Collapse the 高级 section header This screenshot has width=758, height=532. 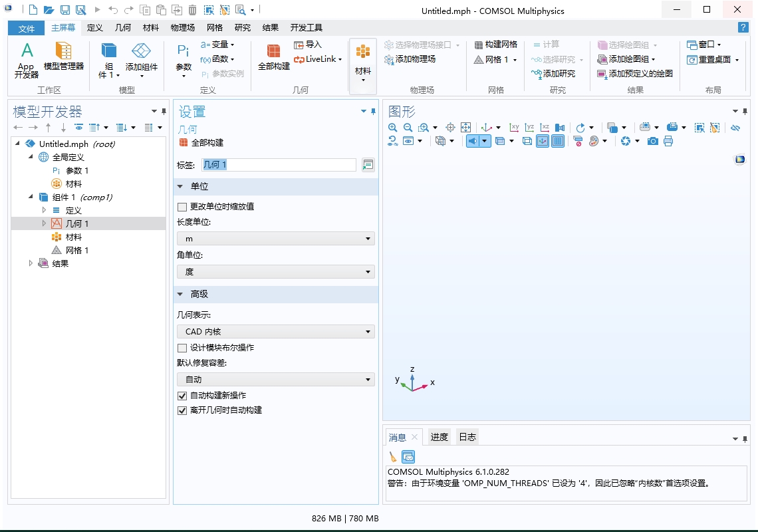click(x=275, y=295)
